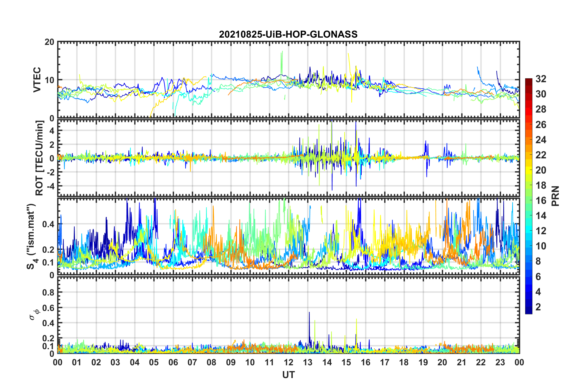This screenshot has height=392, width=577.
Task: Click the S4 axis label
Action: coord(31,236)
